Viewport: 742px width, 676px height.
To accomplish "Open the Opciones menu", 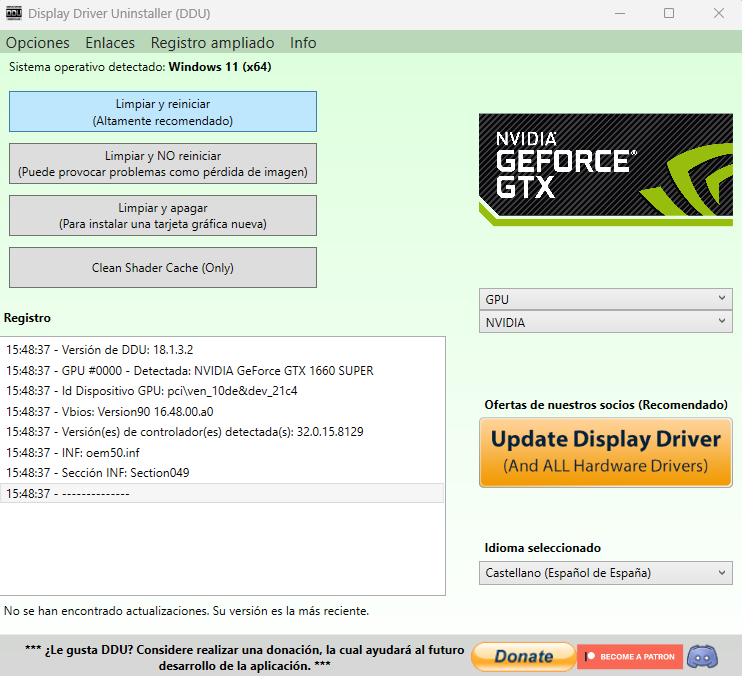I will coord(38,43).
